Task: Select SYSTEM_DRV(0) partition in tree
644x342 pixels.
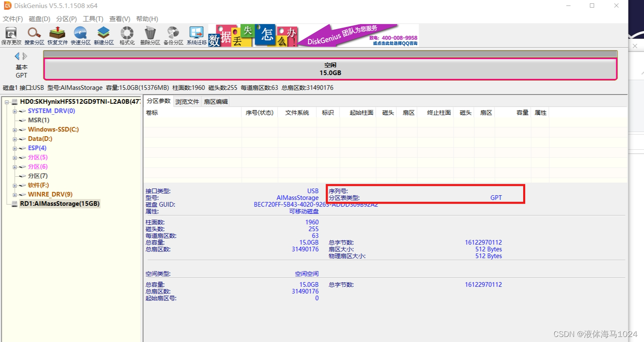Action: (x=51, y=111)
